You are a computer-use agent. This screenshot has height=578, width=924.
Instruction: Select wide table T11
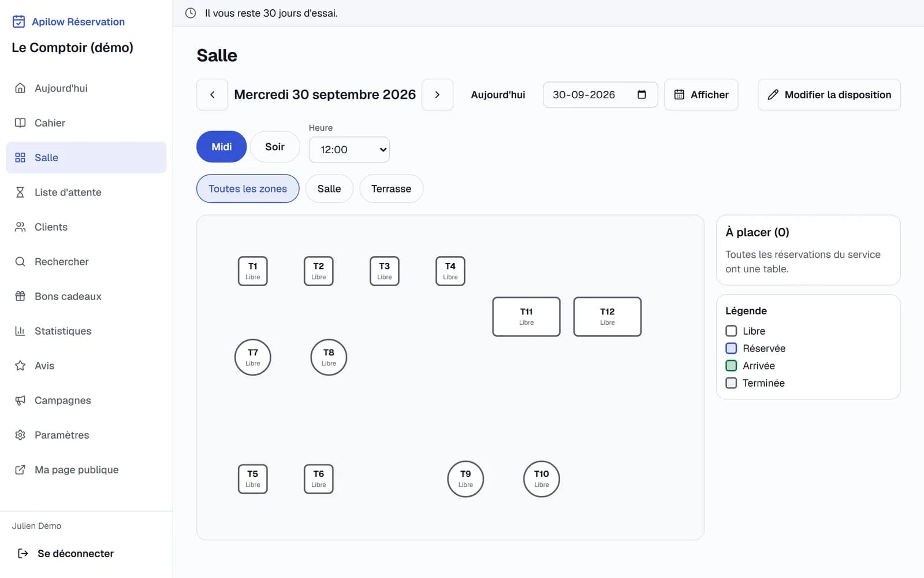(526, 317)
